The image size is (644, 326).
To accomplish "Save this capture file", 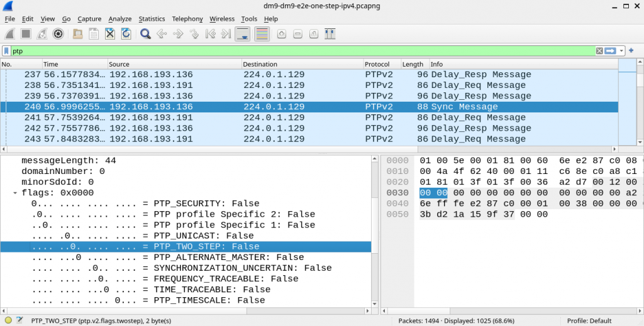I will click(x=94, y=34).
